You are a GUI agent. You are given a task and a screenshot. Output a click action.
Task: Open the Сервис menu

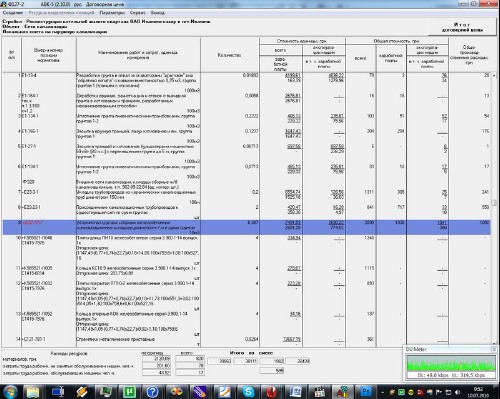coord(138,13)
